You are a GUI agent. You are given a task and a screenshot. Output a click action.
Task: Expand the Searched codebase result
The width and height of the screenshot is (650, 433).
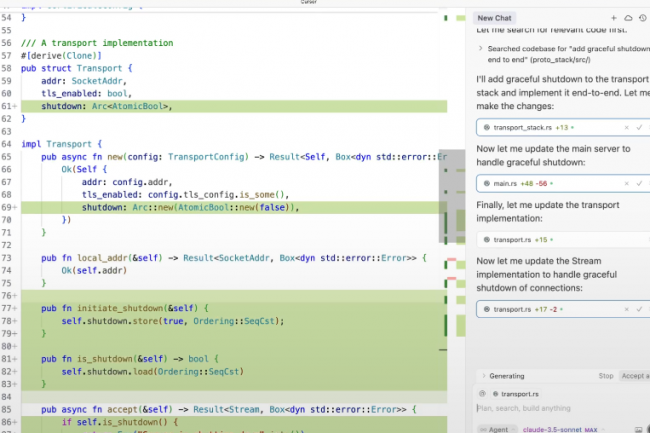[x=480, y=48]
